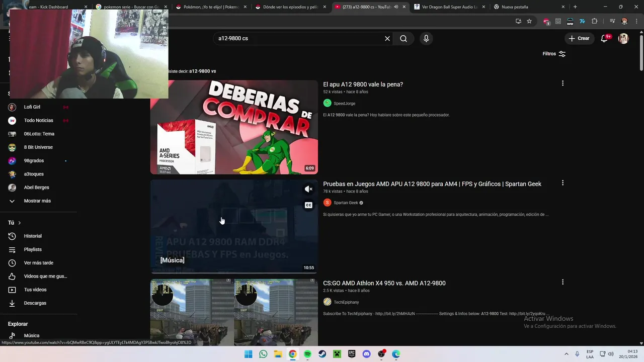Expand the Tú section chevron
Image resolution: width=644 pixels, height=362 pixels.
click(20, 223)
